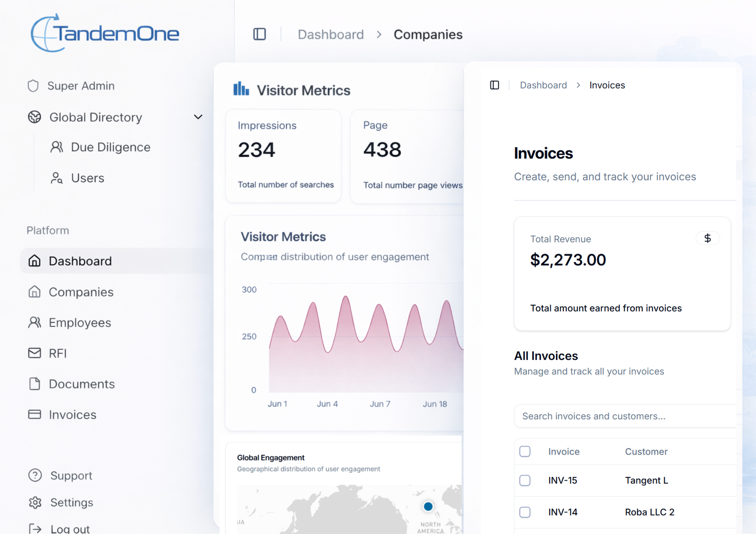Check the select-all checkbox in Invoice header
The width and height of the screenshot is (756, 534).
pyautogui.click(x=525, y=451)
